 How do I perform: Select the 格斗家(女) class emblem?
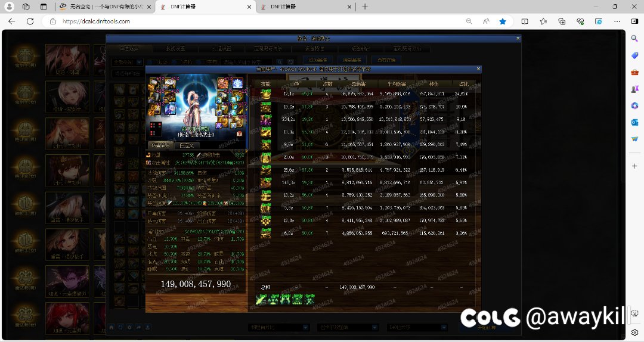click(25, 169)
